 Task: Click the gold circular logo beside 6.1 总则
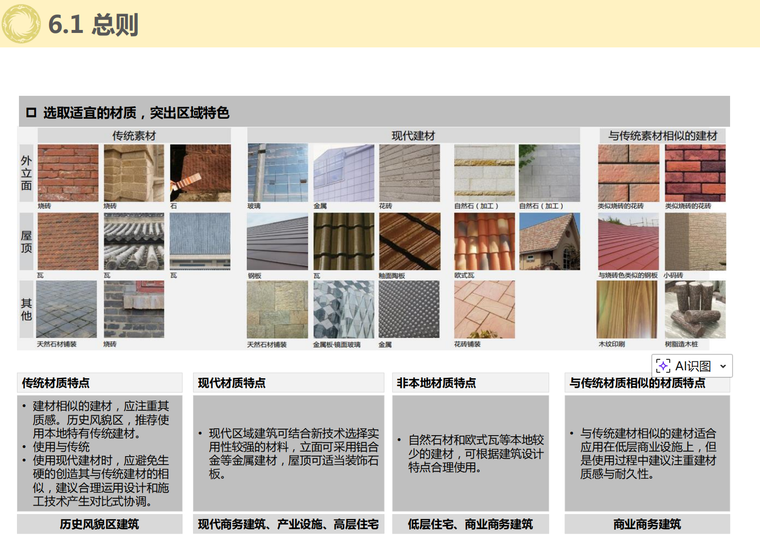pos(21,24)
